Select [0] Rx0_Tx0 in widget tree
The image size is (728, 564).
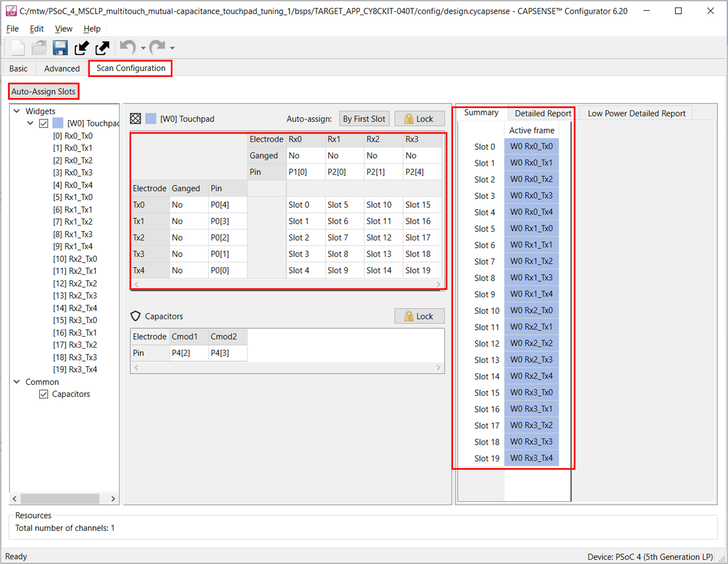[x=73, y=136]
